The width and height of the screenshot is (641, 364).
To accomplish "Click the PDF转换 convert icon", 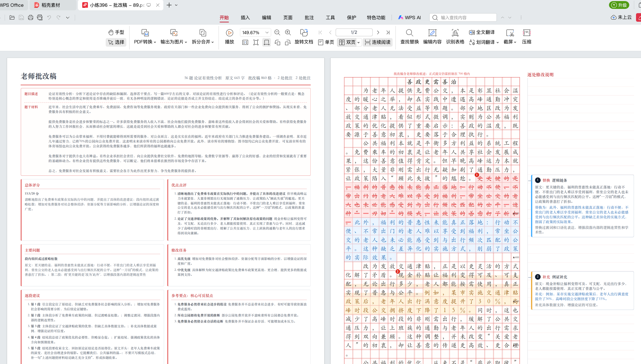I will point(145,33).
